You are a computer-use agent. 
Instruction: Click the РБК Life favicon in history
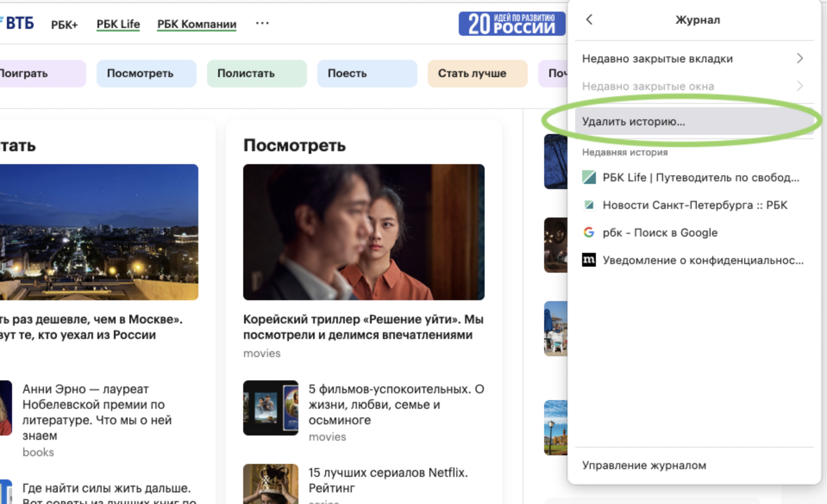(x=589, y=177)
